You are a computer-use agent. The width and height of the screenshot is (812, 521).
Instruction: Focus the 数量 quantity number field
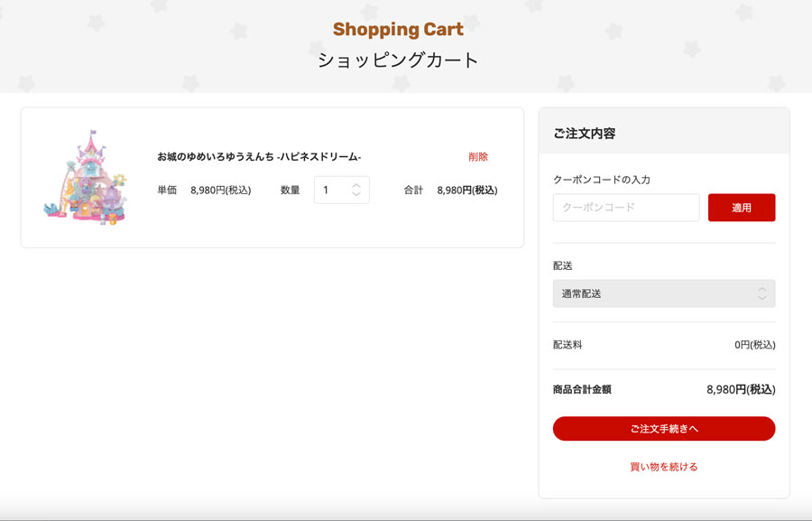(341, 190)
